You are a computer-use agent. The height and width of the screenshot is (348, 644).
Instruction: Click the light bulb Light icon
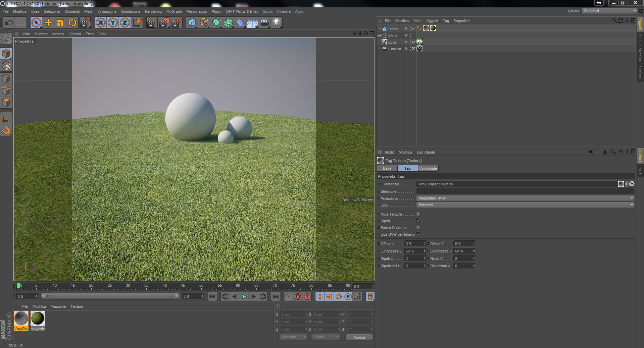click(x=276, y=23)
